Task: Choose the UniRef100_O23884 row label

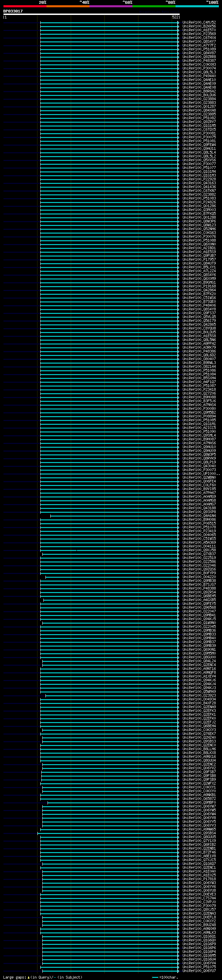Action: (x=199, y=99)
